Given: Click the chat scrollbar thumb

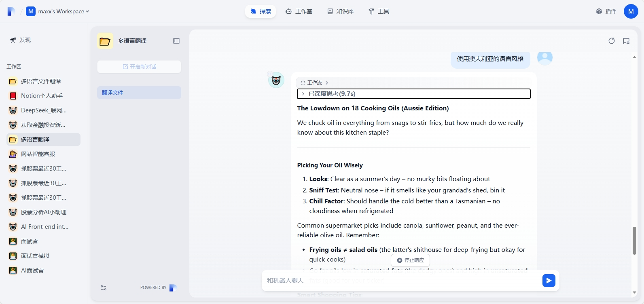Looking at the screenshot, I should click(x=634, y=241).
